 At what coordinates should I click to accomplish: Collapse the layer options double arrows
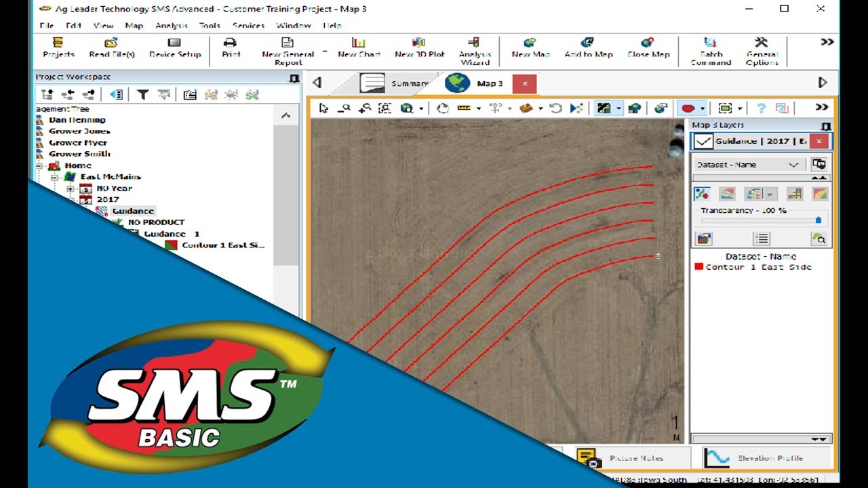(819, 178)
